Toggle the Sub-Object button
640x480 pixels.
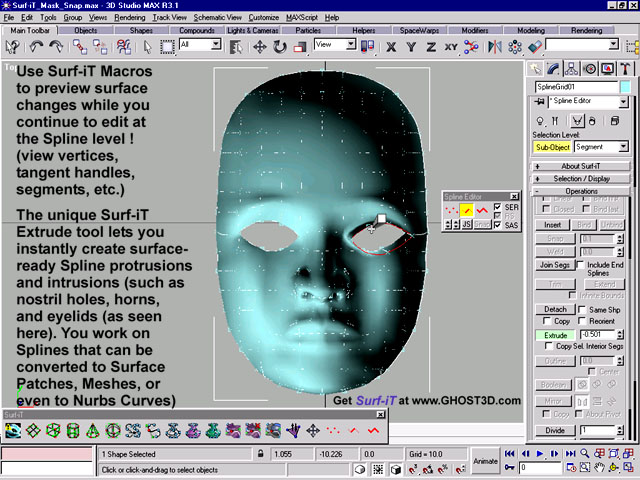pos(552,147)
